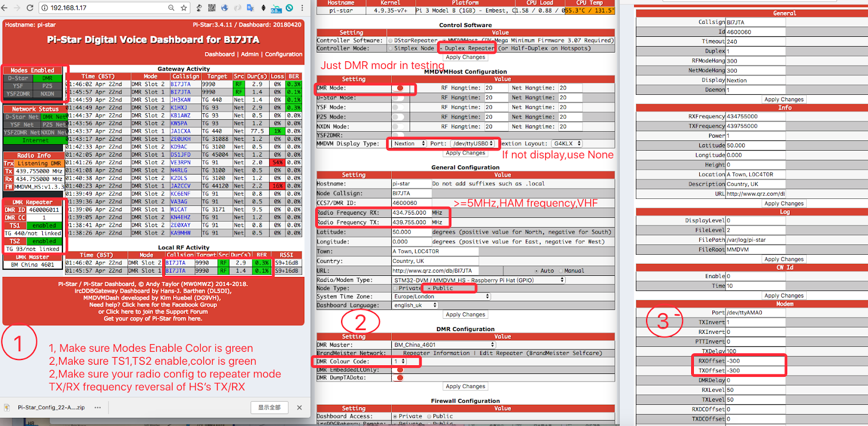Open the MMDVM Display Type dropdown

(409, 144)
